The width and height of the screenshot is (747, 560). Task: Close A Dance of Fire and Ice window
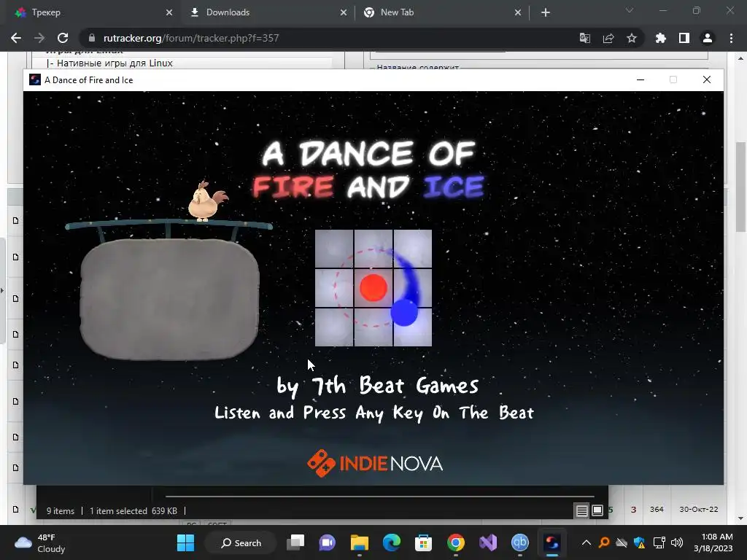tap(706, 79)
